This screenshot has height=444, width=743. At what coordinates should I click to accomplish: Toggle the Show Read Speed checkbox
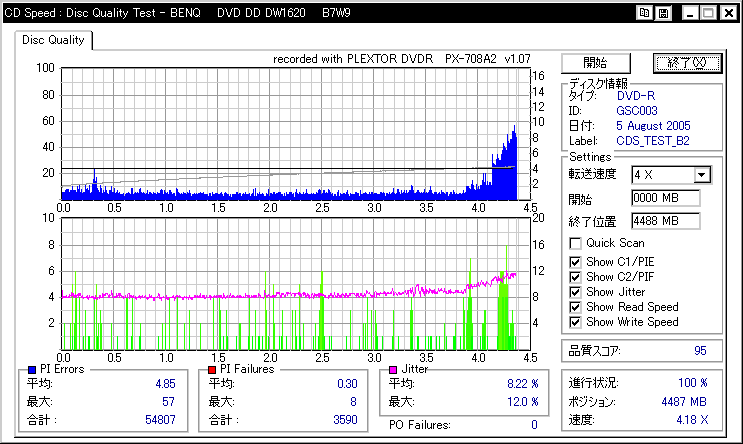[575, 308]
